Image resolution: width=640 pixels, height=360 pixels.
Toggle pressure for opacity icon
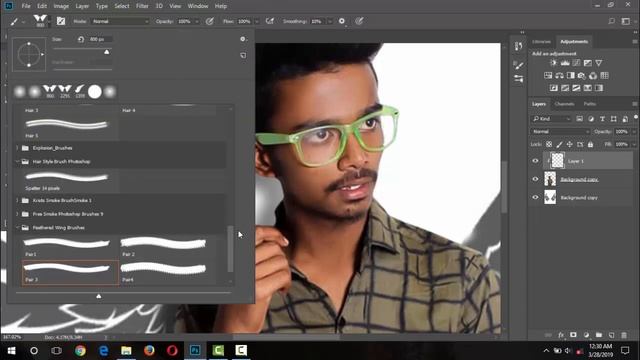pyautogui.click(x=210, y=21)
